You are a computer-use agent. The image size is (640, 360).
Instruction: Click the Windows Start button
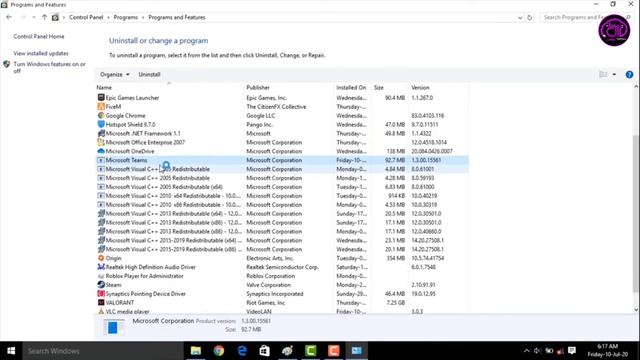point(11,351)
